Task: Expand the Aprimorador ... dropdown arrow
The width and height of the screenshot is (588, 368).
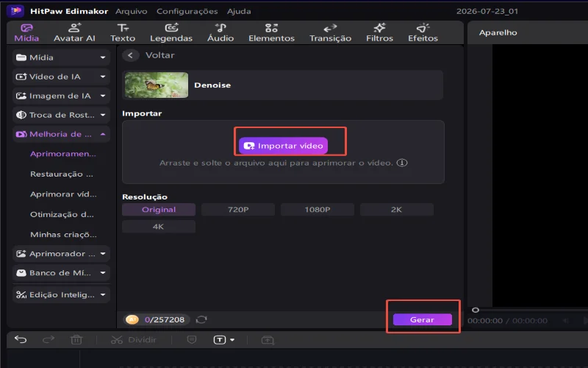Action: click(103, 254)
